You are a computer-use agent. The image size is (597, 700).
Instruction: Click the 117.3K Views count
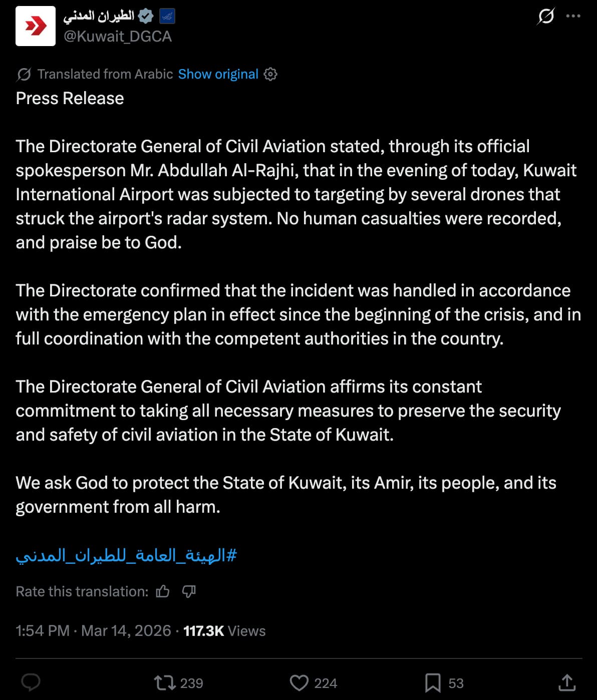[x=224, y=630]
